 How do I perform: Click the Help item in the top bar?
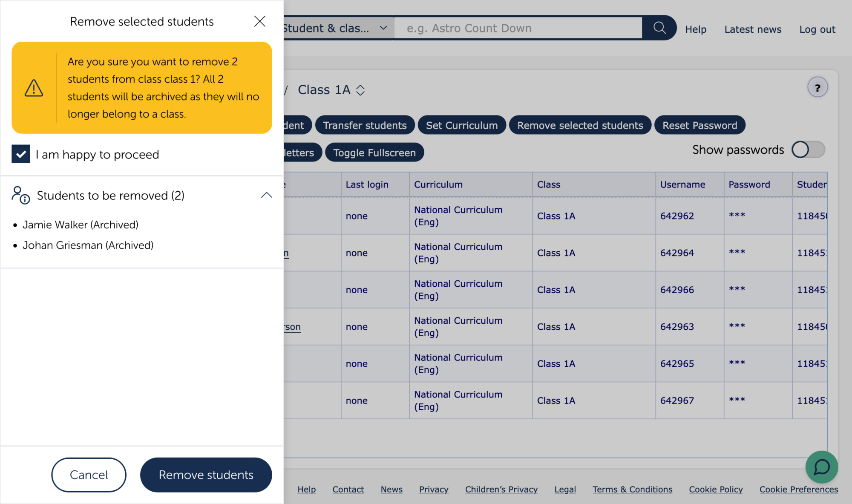696,29
